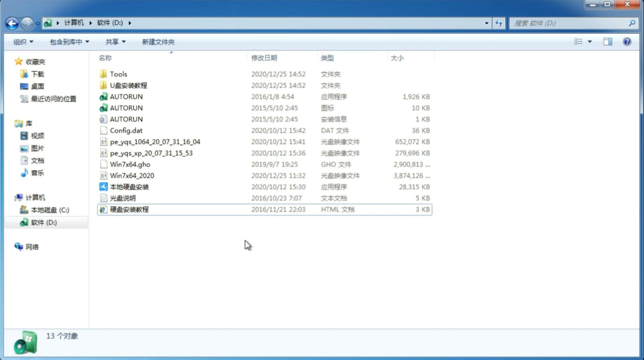
Task: Open Win7x64_2020 disc image file
Action: tap(132, 176)
